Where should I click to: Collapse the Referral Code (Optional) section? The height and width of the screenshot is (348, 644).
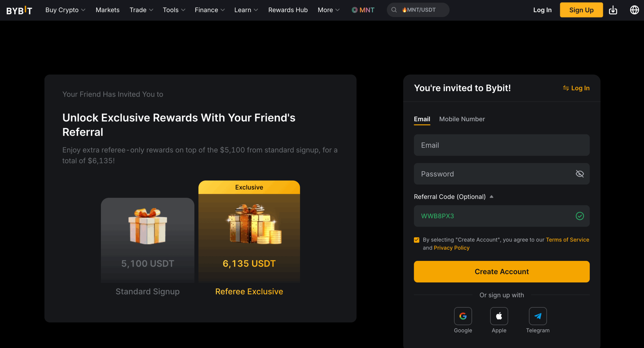[492, 197]
